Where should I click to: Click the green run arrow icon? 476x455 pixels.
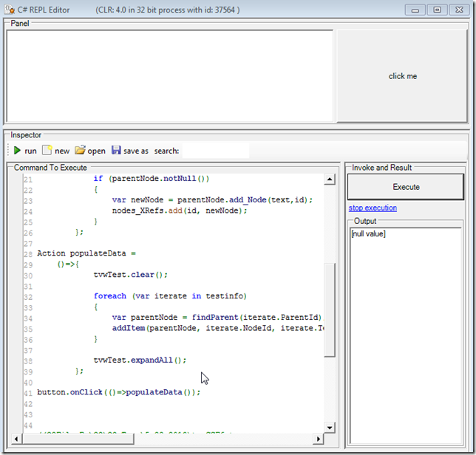click(x=17, y=151)
